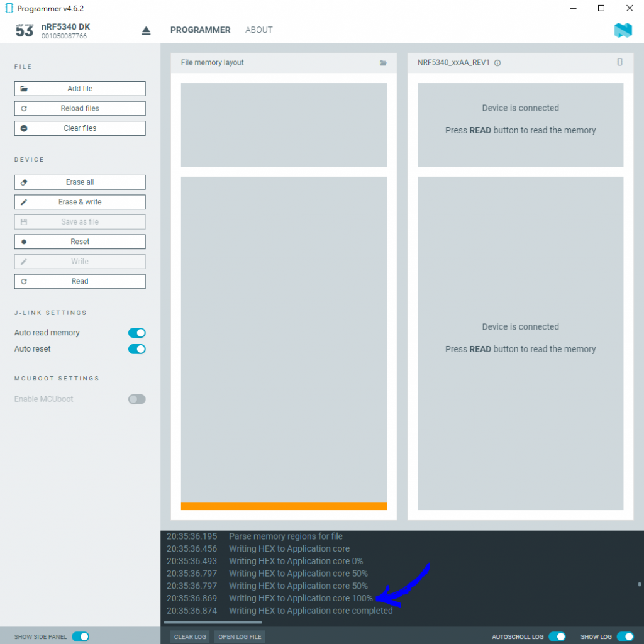
Task: Click the Programmer app icon in title bar
Action: tap(9, 8)
